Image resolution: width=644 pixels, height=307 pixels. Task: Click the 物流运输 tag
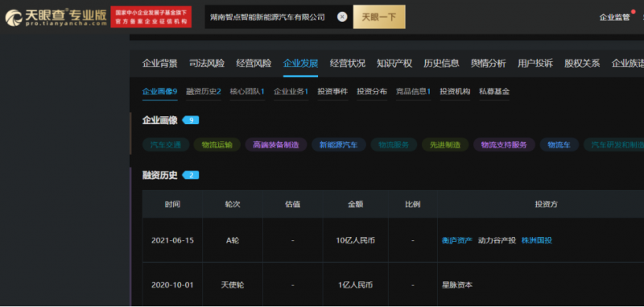[217, 145]
